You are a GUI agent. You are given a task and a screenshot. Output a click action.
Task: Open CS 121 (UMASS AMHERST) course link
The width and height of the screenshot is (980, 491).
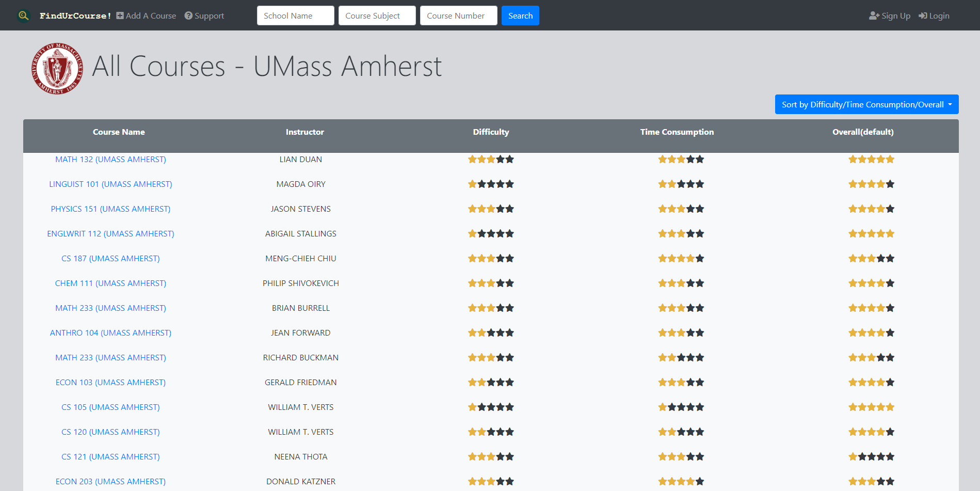click(110, 457)
